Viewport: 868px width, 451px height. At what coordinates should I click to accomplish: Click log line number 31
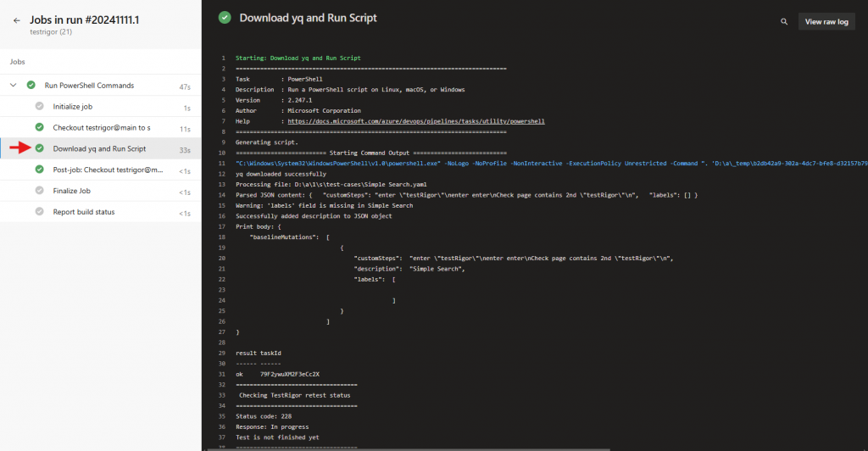tap(222, 374)
